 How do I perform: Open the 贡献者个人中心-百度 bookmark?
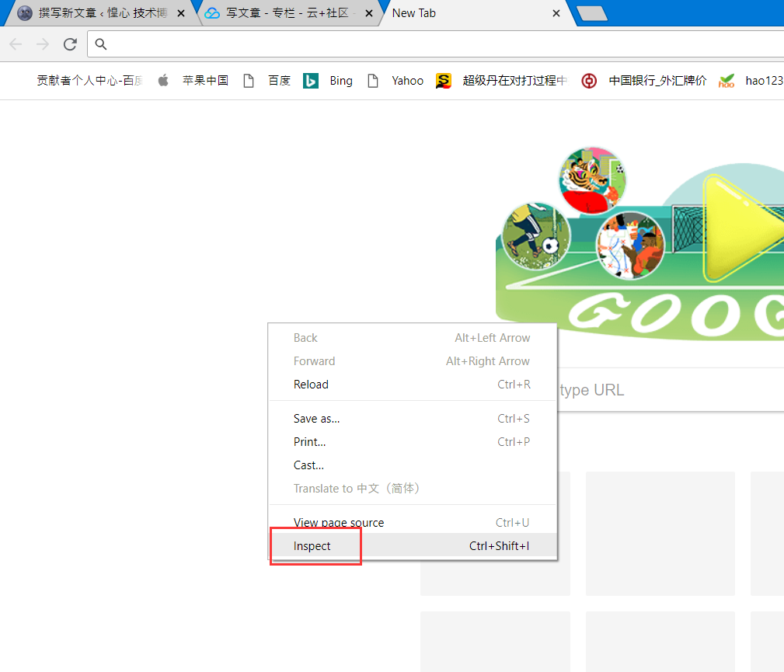pyautogui.click(x=90, y=81)
